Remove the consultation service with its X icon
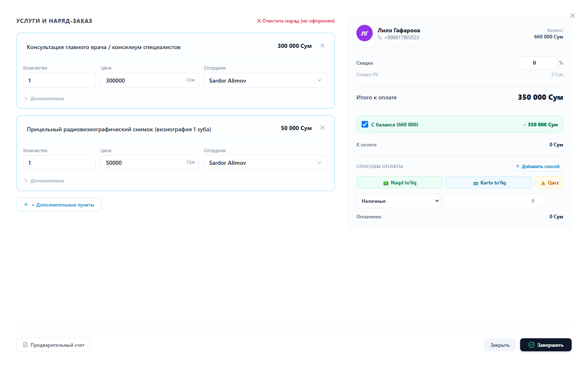 click(x=323, y=46)
